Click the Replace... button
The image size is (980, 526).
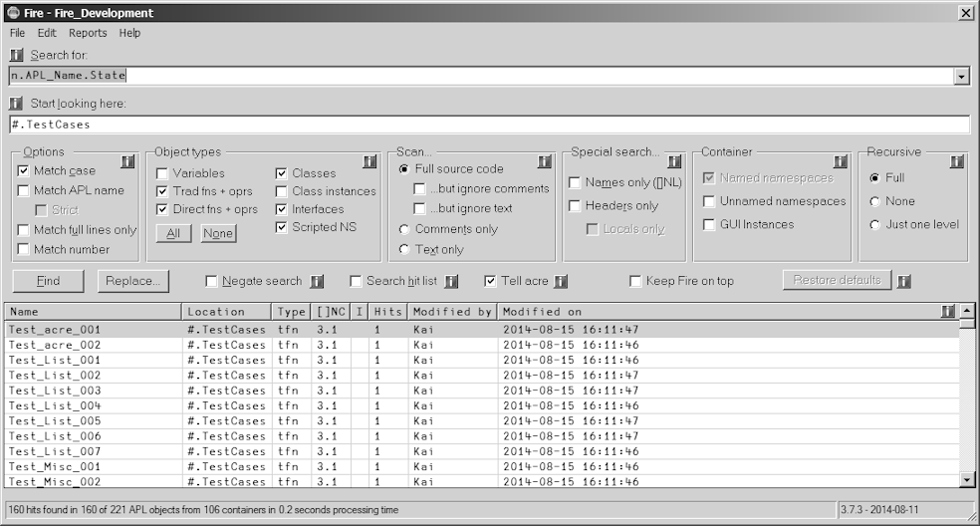(133, 281)
